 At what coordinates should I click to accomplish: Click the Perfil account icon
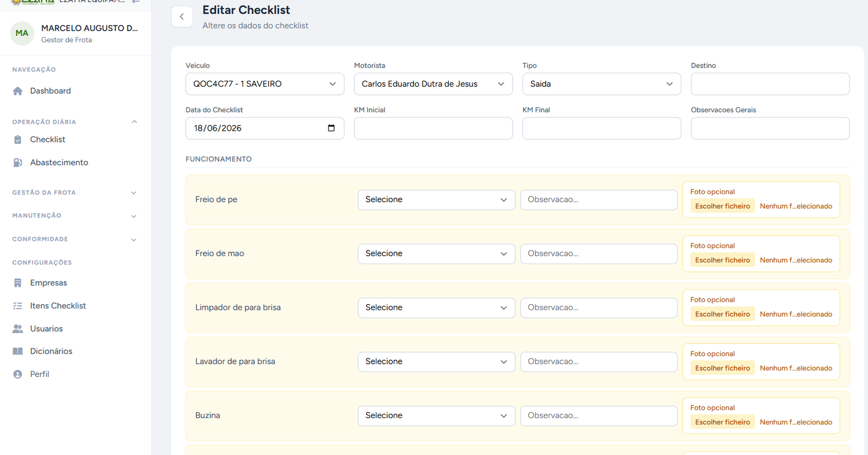(x=18, y=374)
